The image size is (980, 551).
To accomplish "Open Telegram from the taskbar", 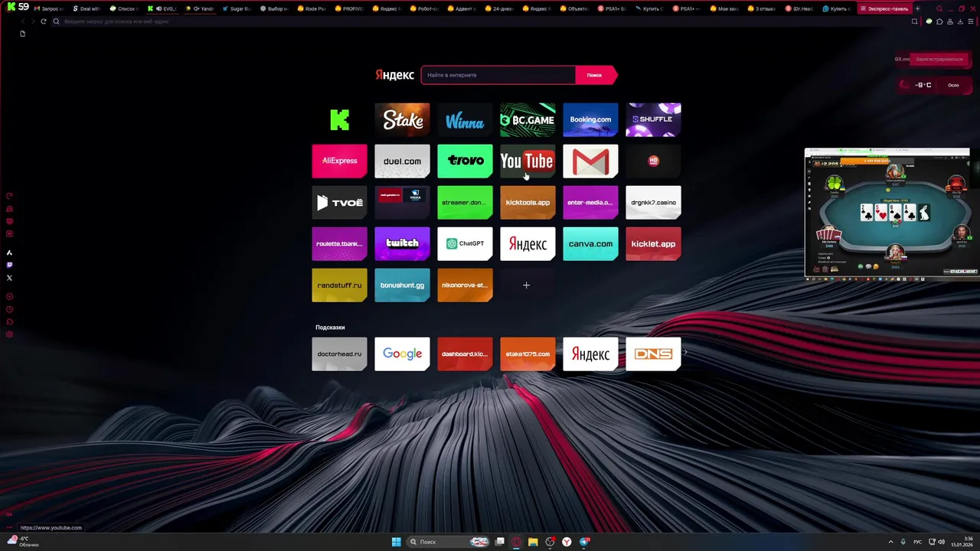I will click(x=584, y=542).
